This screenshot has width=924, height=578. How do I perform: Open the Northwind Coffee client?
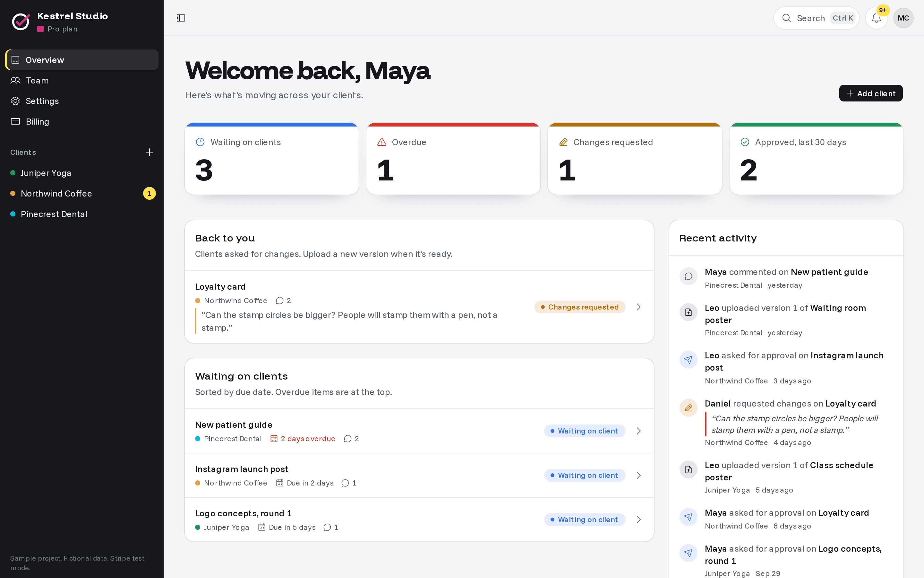click(x=82, y=193)
